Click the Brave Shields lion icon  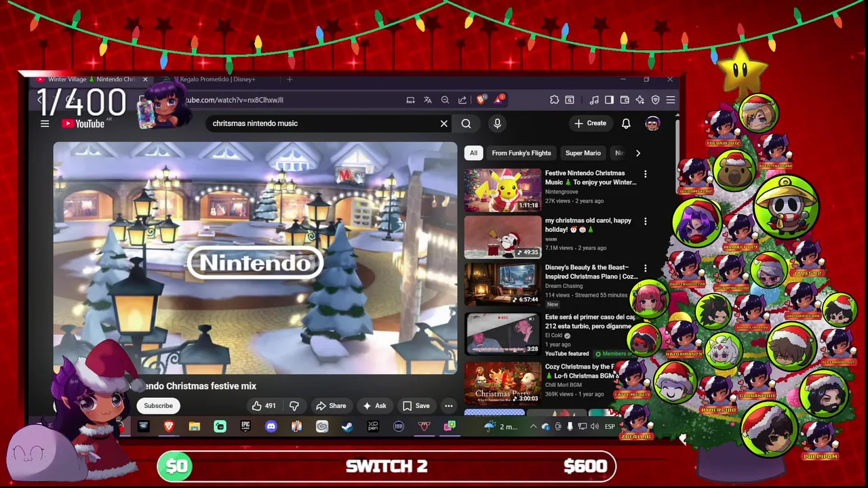click(x=481, y=100)
